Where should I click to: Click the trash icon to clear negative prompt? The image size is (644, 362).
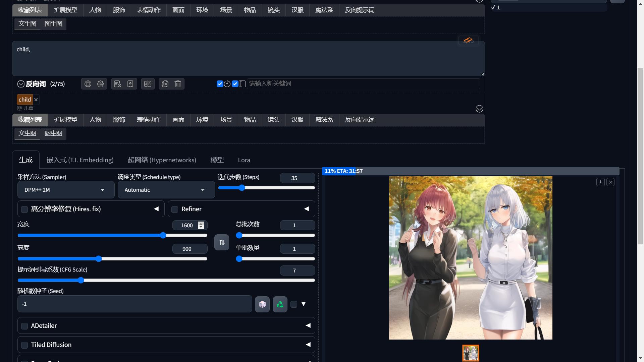(178, 84)
